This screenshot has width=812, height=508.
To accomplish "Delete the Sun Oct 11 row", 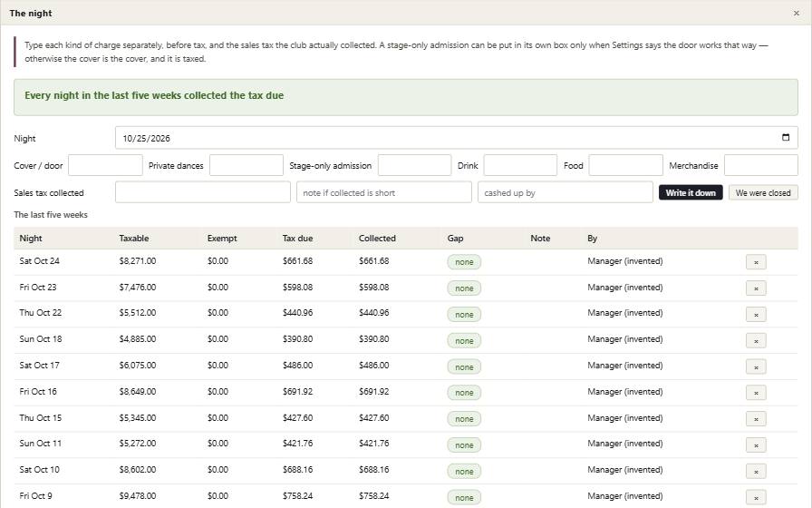I will (x=756, y=445).
